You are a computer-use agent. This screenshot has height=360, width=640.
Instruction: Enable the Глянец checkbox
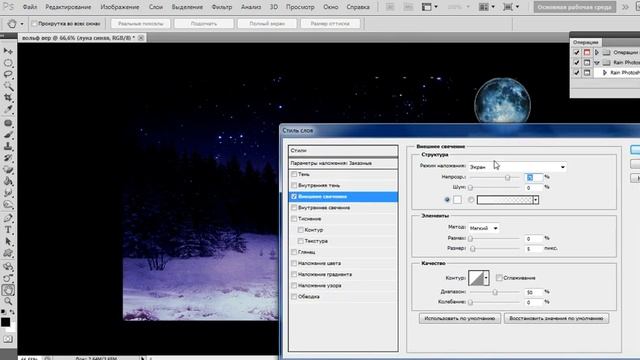(294, 252)
